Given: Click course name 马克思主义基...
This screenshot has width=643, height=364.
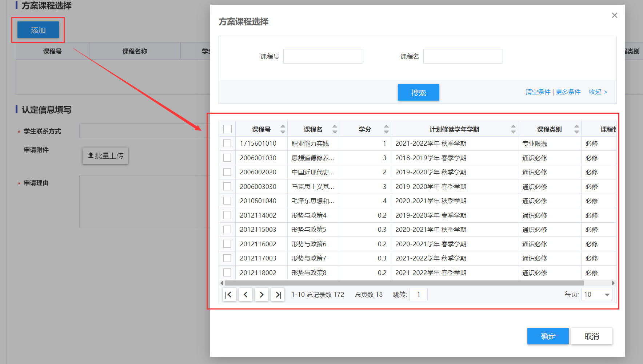Looking at the screenshot, I should 313,187.
